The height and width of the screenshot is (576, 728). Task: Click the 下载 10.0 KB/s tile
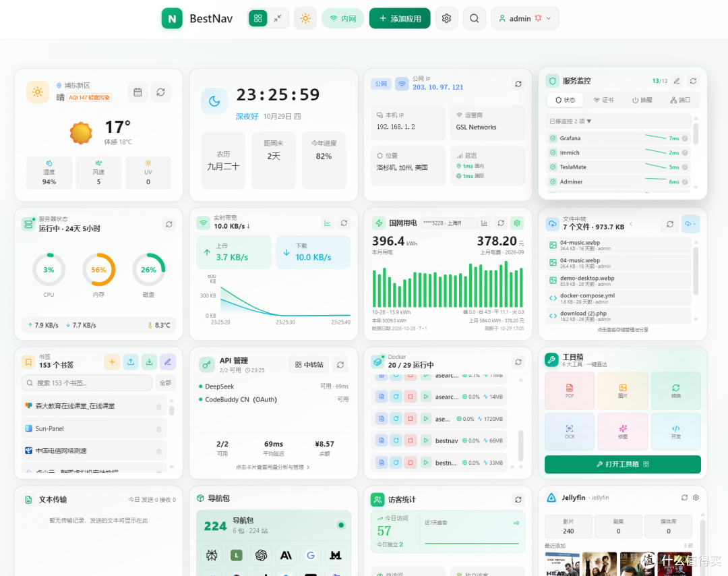point(313,252)
